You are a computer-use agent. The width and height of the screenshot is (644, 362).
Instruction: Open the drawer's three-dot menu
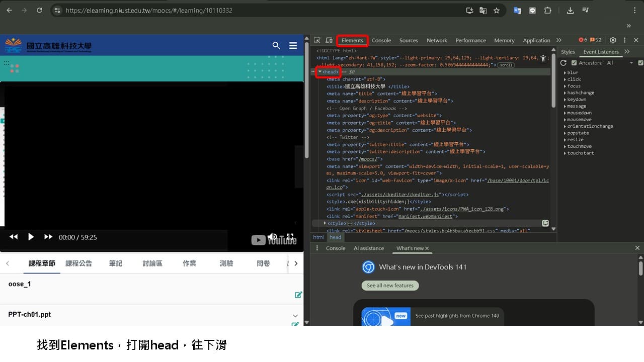point(317,248)
